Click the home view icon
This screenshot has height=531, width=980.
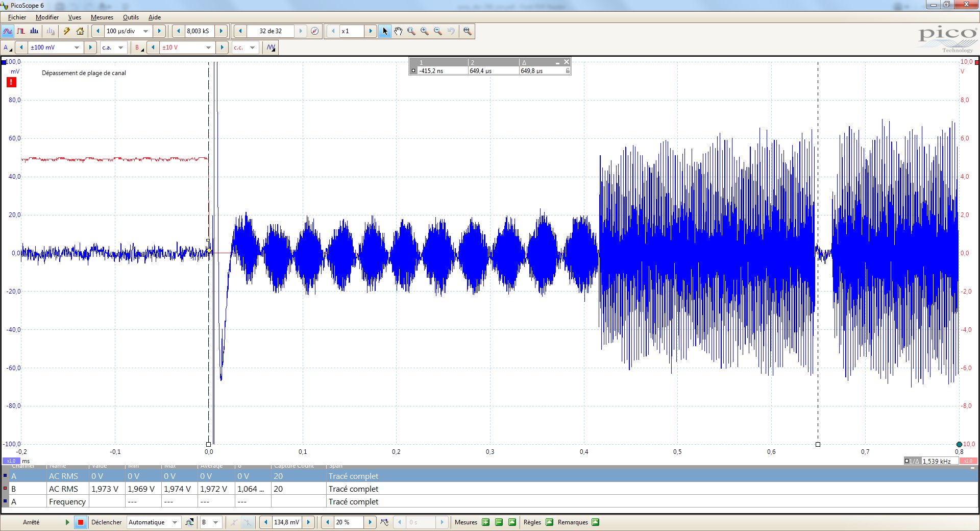click(80, 31)
